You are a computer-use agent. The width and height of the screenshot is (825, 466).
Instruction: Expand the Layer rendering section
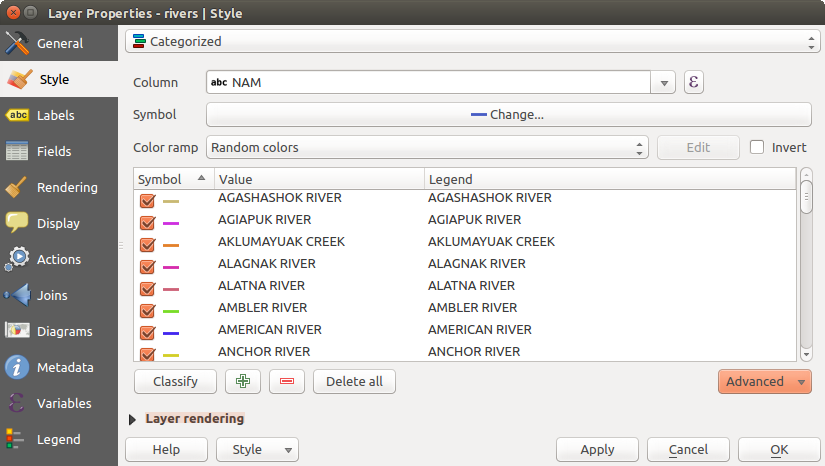[x=134, y=419]
